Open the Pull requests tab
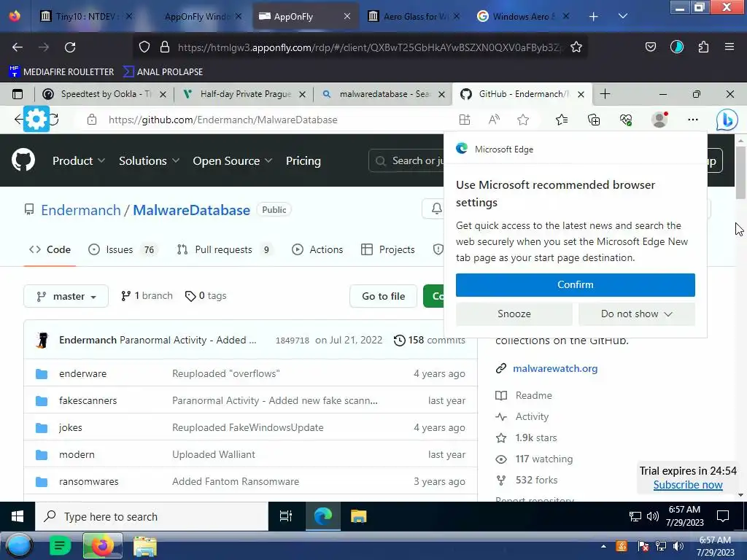The height and width of the screenshot is (560, 747). click(x=225, y=249)
